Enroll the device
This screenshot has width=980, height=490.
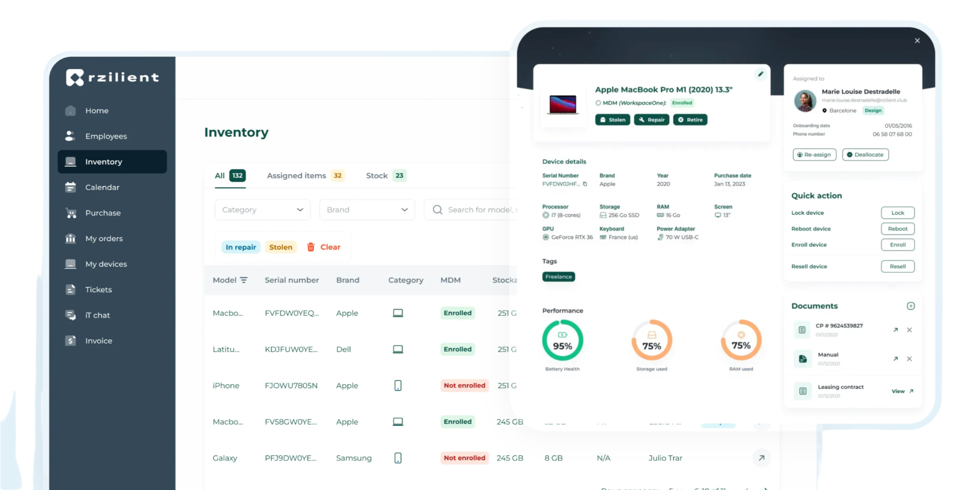898,245
